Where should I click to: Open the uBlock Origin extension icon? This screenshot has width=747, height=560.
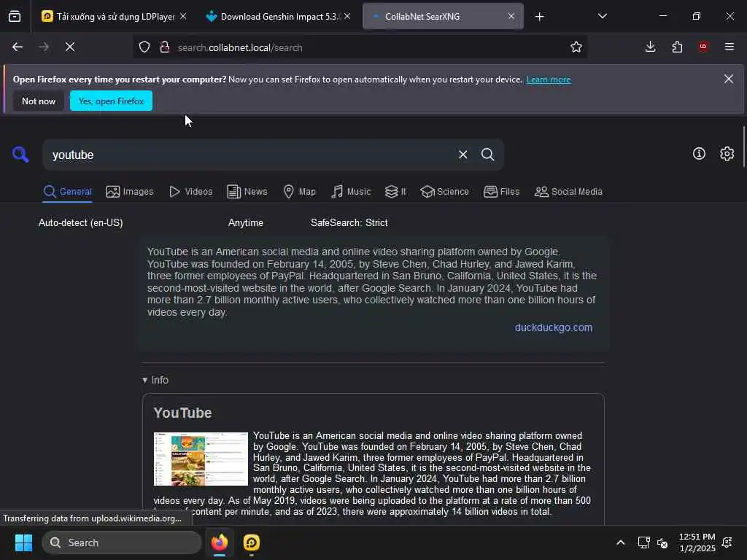click(703, 47)
